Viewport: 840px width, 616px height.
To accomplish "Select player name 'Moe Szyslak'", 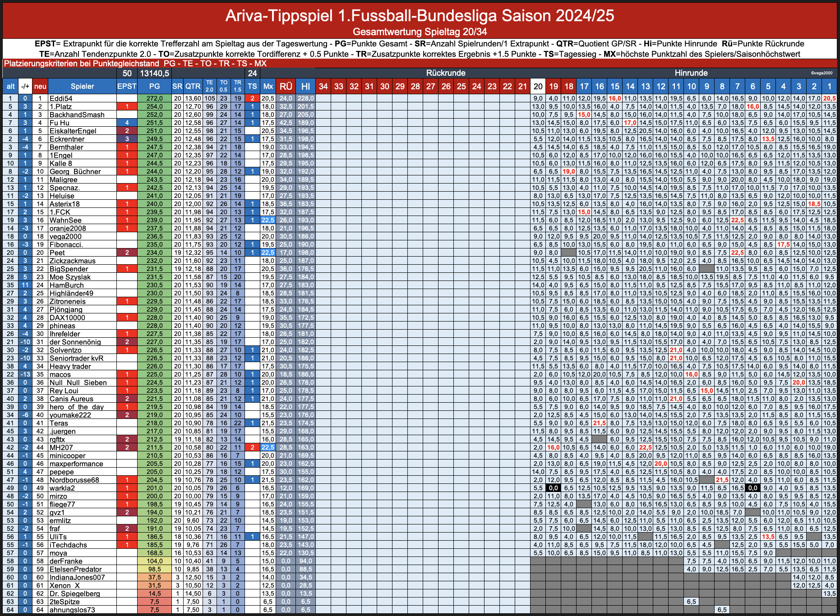I will tap(70, 277).
